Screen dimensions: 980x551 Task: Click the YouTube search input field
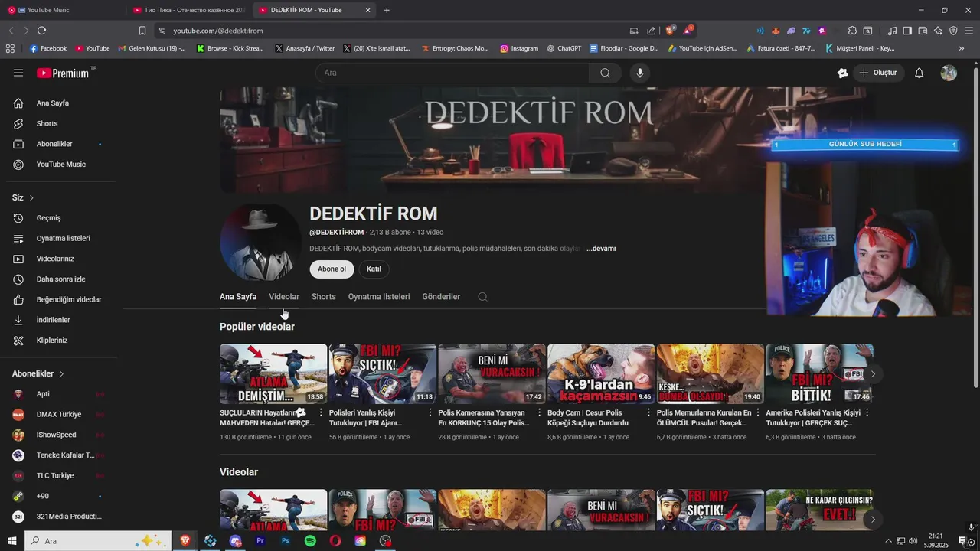[452, 73]
